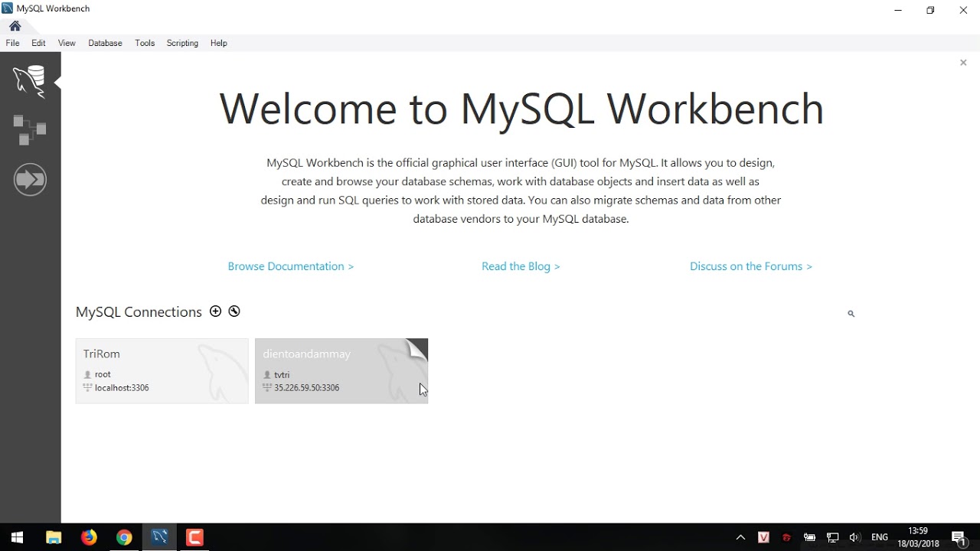Open the Home tab icon
980x551 pixels.
pyautogui.click(x=15, y=26)
